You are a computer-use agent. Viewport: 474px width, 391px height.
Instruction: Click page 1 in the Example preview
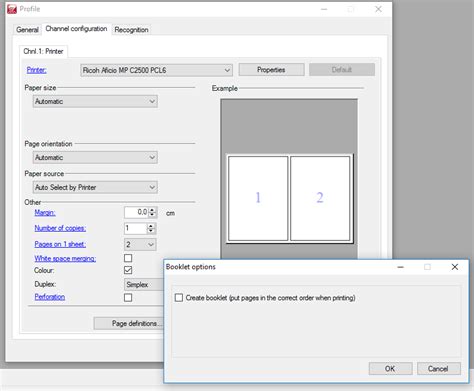click(x=258, y=198)
